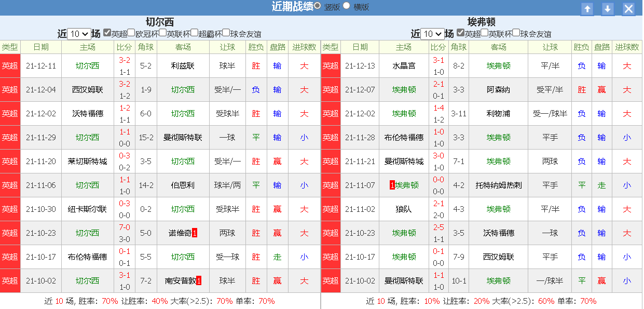Click 曼彻斯特城 in Everton's 21-11-21 row
The image size is (644, 309).
point(404,162)
